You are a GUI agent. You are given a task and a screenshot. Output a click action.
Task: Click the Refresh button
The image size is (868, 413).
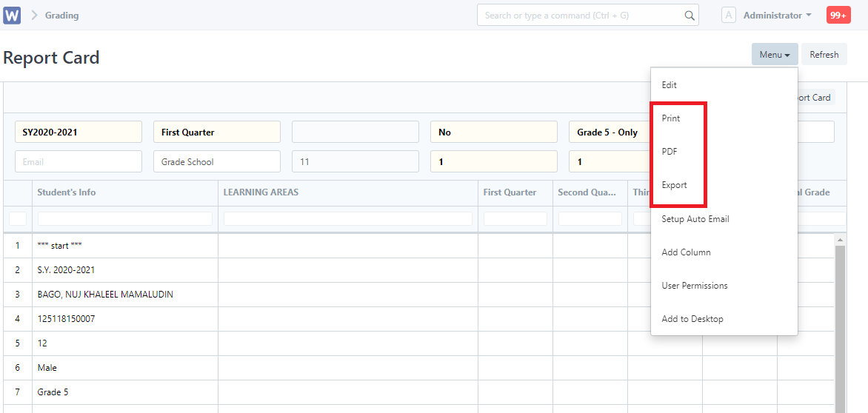coord(824,54)
